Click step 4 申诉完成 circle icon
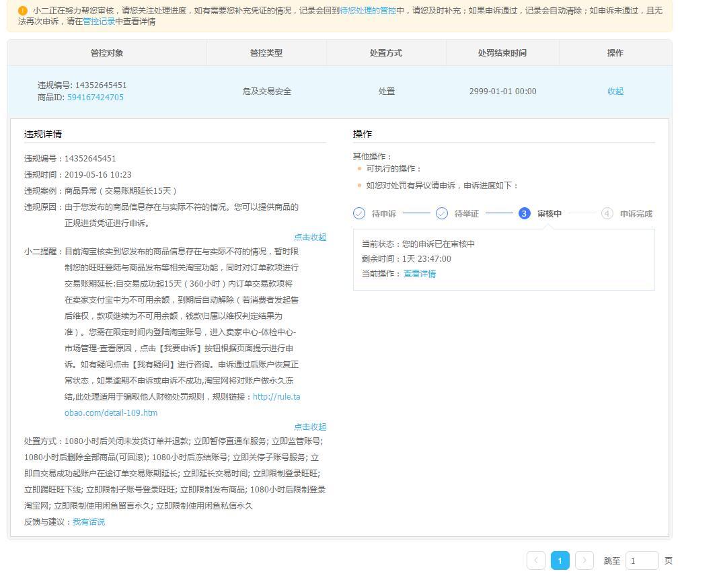 607,213
